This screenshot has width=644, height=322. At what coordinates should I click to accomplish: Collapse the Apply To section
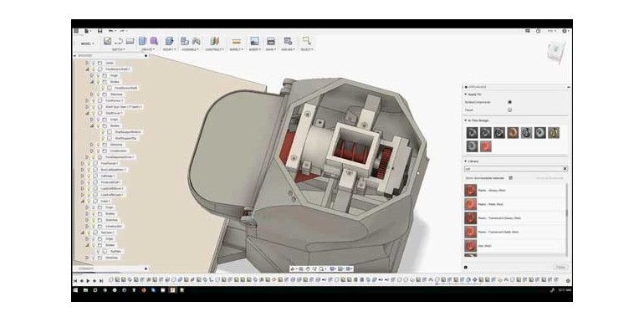tap(466, 94)
